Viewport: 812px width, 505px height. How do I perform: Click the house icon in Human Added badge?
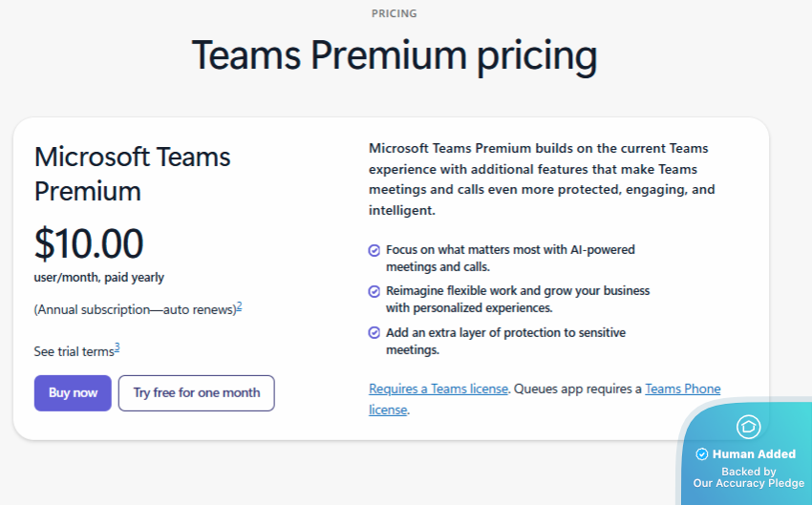[x=748, y=427]
